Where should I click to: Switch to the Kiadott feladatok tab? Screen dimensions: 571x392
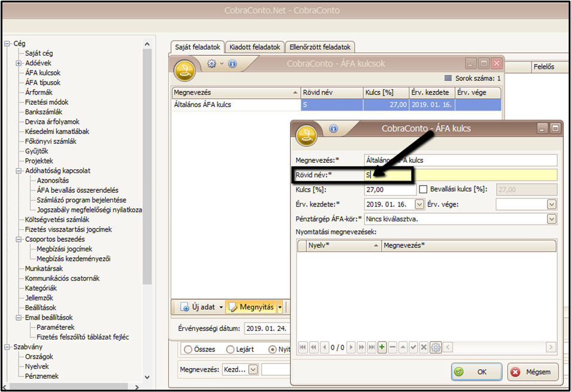pyautogui.click(x=255, y=47)
